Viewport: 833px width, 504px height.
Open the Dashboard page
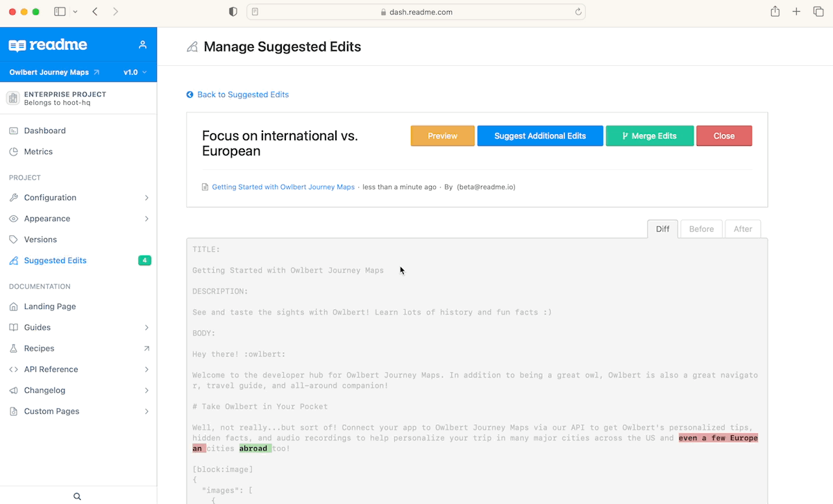point(44,131)
